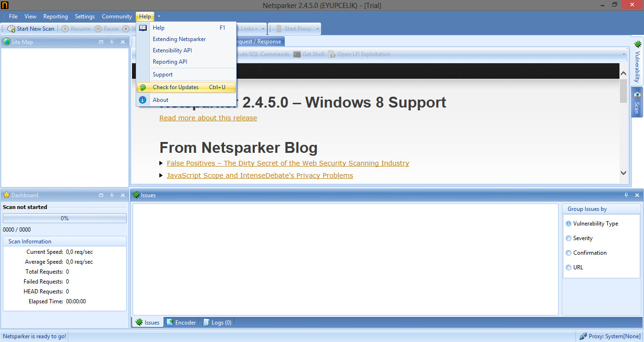Open the Links toolbar overflow dropdown arrow

tap(264, 29)
